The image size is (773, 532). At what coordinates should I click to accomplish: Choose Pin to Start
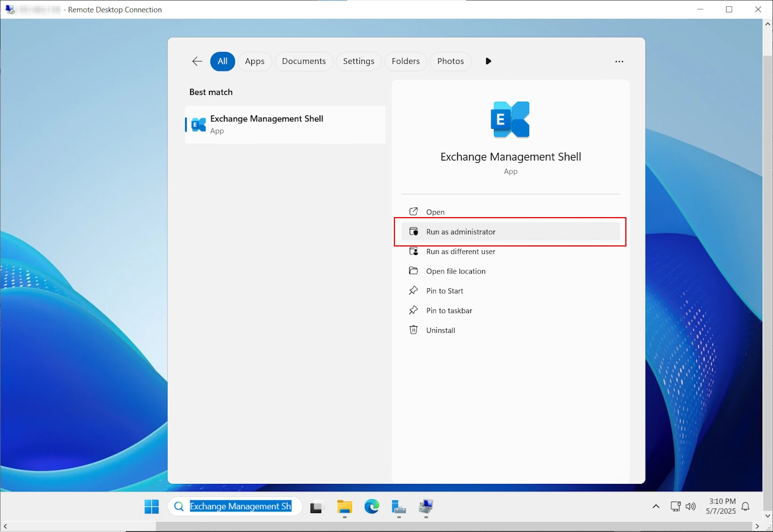[510, 291]
